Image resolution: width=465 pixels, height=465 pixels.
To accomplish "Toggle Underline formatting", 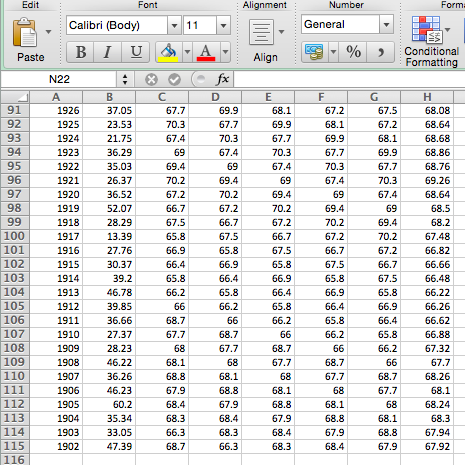I will click(136, 52).
